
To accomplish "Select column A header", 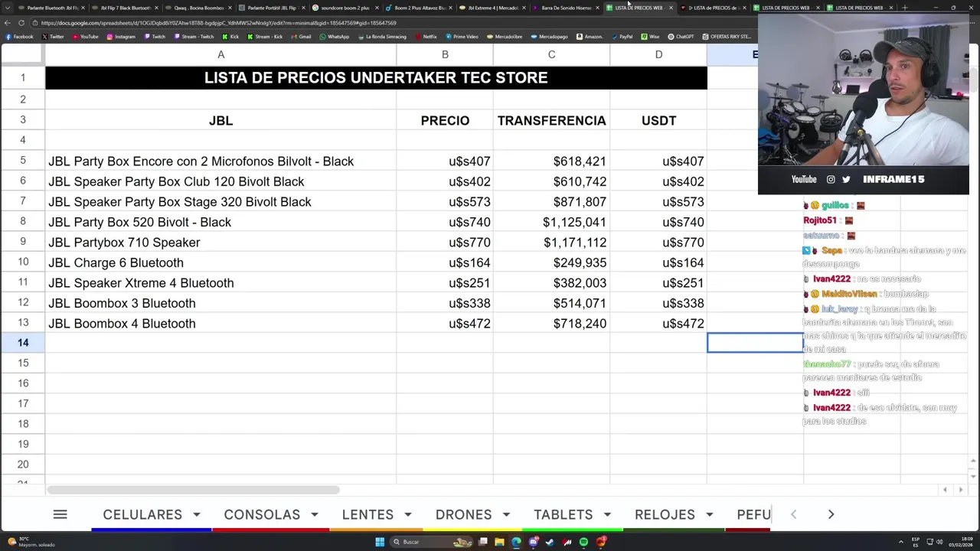I will pyautogui.click(x=220, y=54).
